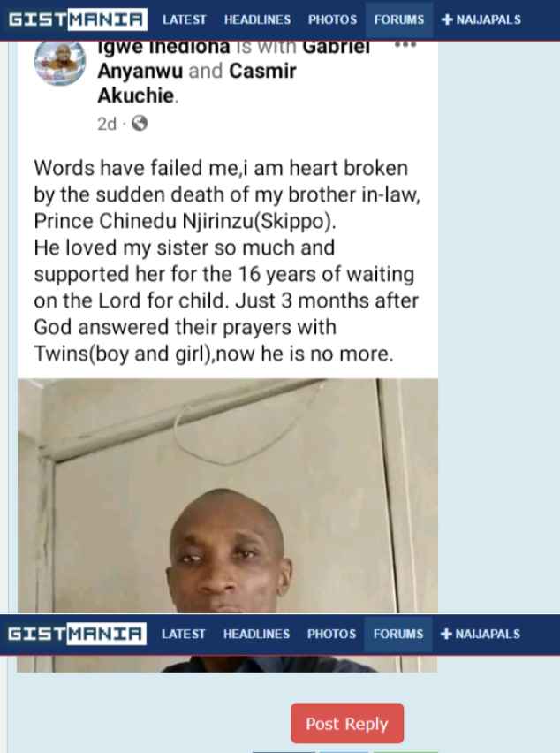Screen dimensions: 560x753
Task: Click the red Post Reply button
Action: pyautogui.click(x=347, y=723)
